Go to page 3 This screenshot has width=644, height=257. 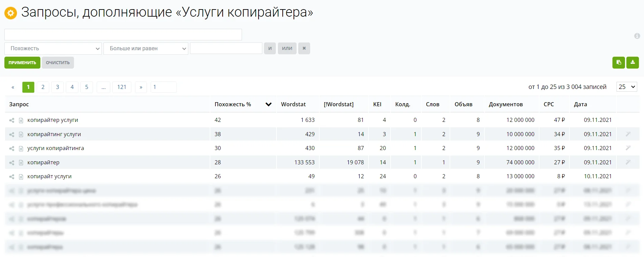point(58,87)
